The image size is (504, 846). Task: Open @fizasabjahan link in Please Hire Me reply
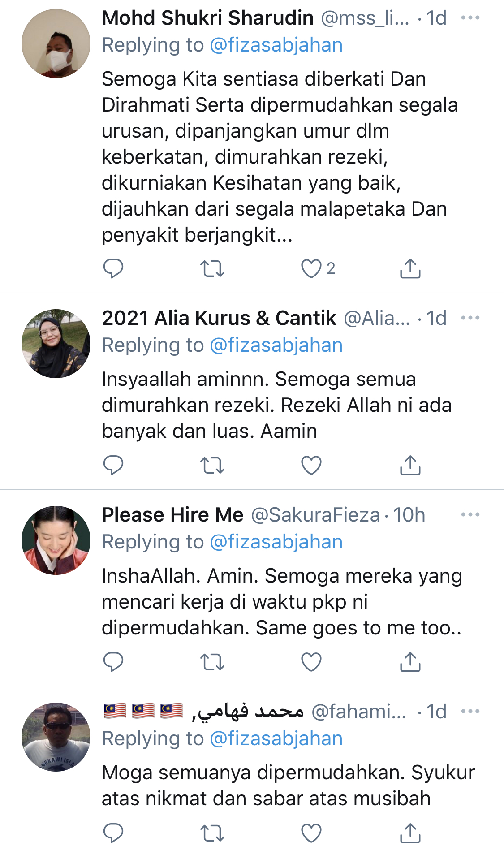(276, 542)
